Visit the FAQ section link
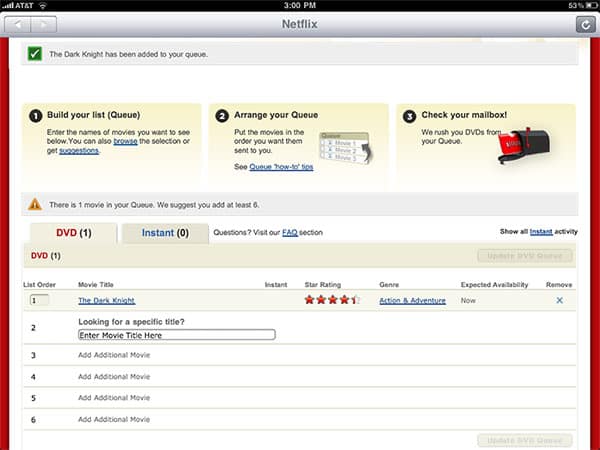The width and height of the screenshot is (600, 450). coord(290,232)
